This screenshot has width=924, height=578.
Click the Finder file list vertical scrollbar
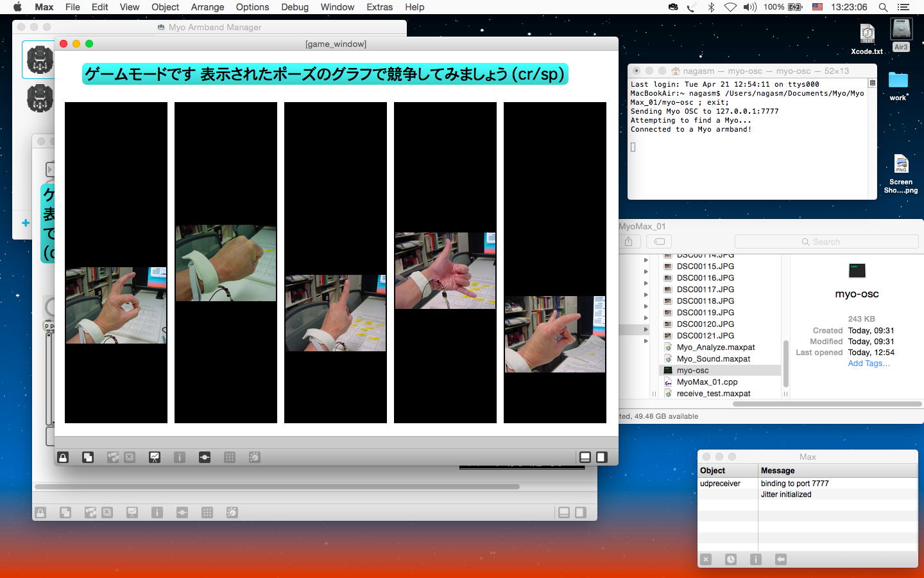click(x=785, y=363)
